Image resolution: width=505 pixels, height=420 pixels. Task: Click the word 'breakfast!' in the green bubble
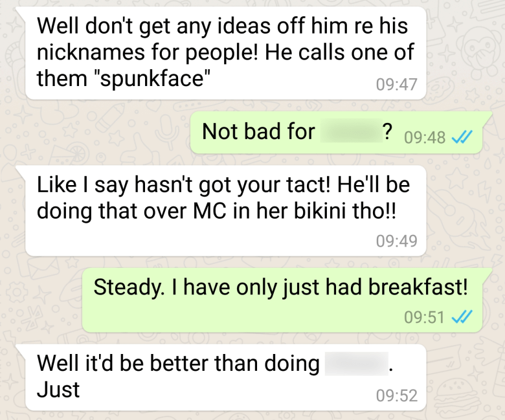418,287
